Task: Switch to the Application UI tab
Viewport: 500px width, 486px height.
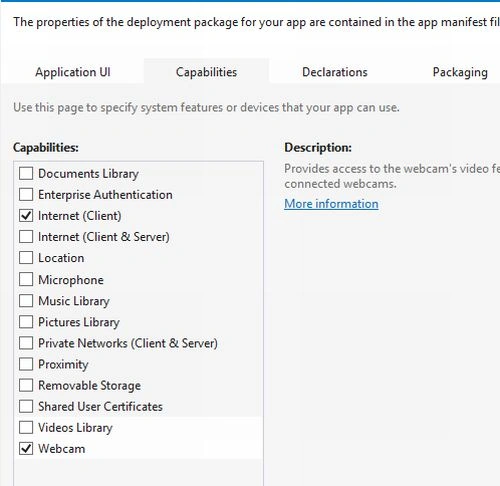Action: (x=73, y=72)
